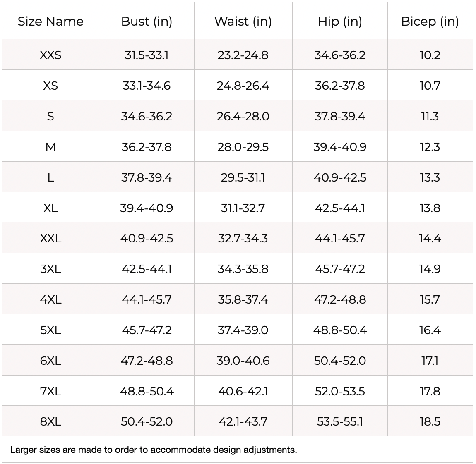Click the M size label
This screenshot has width=476, height=464.
click(50, 147)
